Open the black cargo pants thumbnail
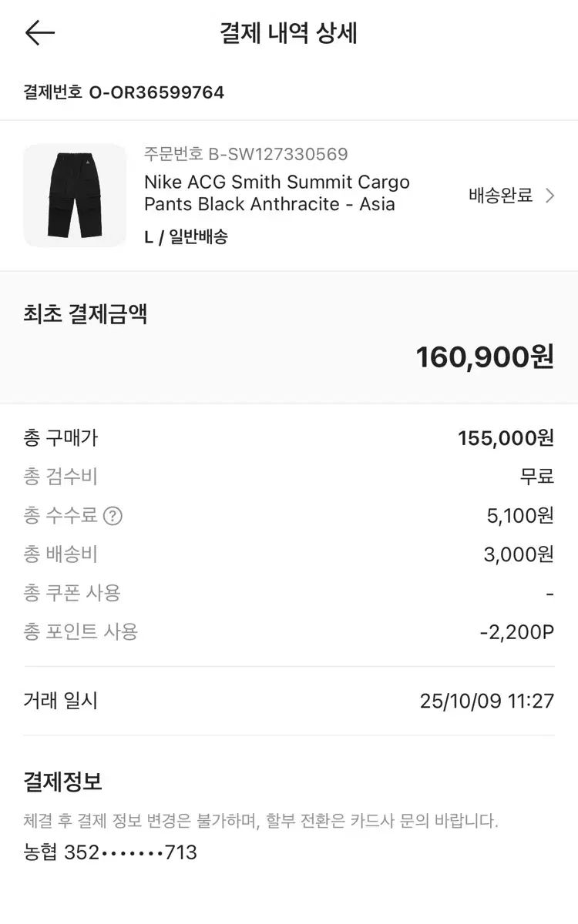The width and height of the screenshot is (578, 924). pos(75,196)
